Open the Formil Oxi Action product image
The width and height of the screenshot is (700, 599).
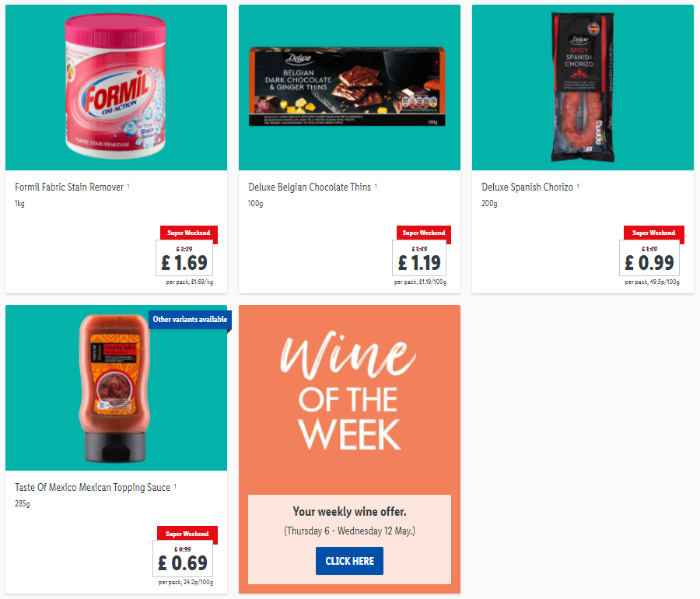click(116, 87)
